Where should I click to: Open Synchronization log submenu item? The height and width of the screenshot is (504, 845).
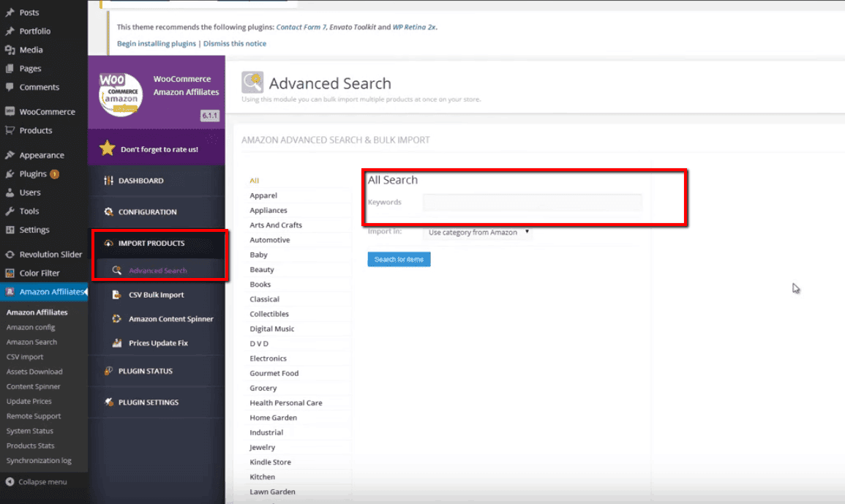(x=39, y=460)
